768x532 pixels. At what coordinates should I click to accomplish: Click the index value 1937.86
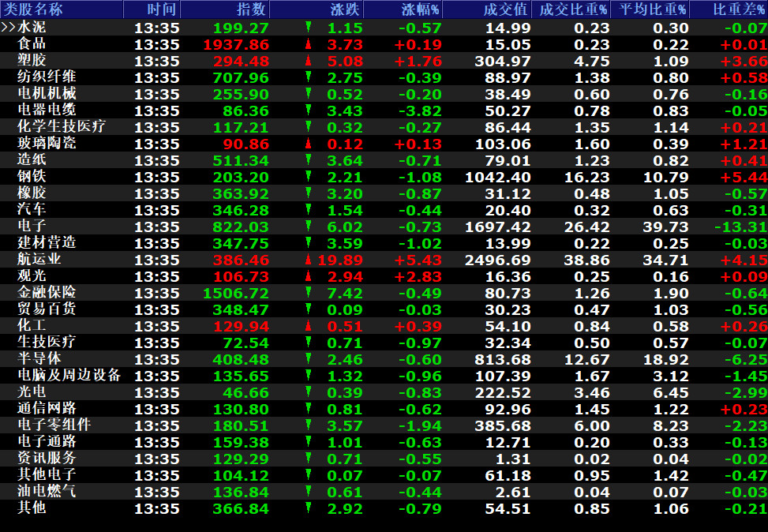236,44
